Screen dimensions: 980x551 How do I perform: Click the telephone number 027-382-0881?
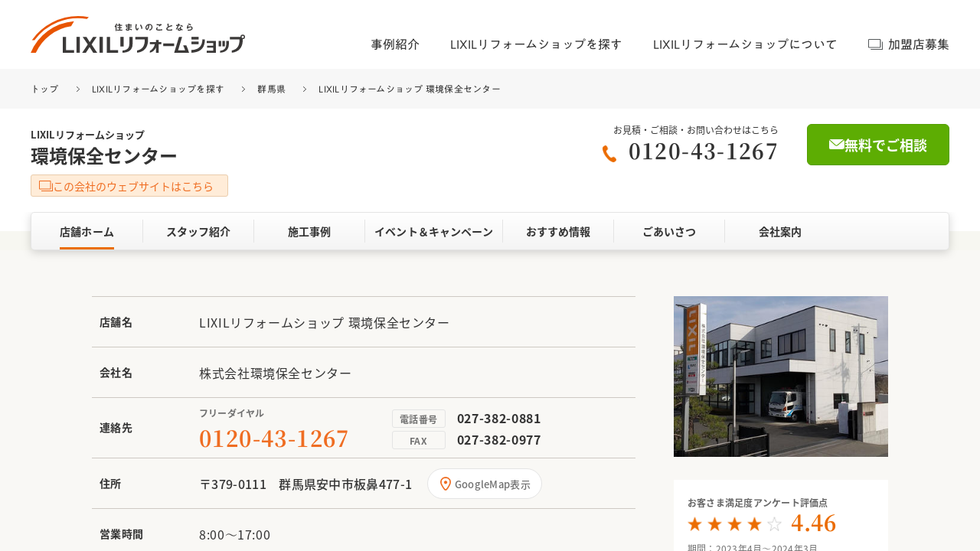point(498,419)
